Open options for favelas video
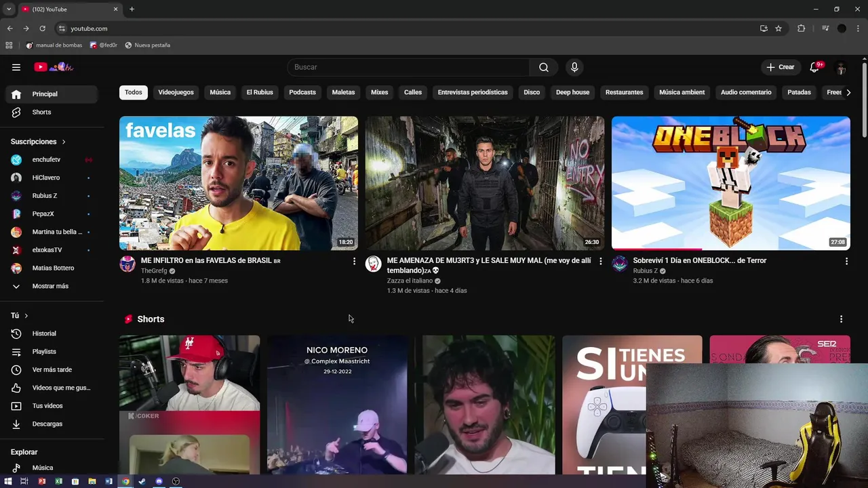The width and height of the screenshot is (868, 488). click(354, 261)
